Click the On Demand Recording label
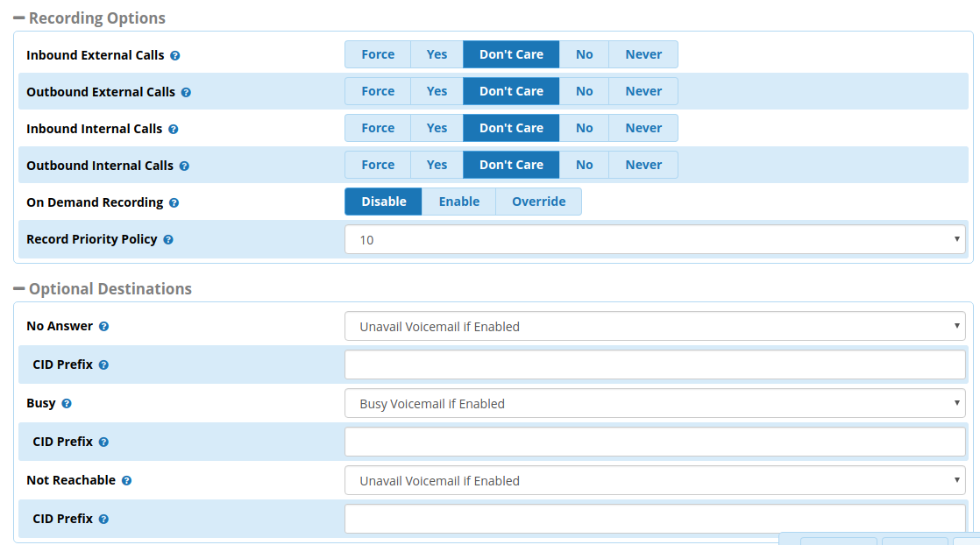Viewport: 980px width, 545px height. 95,202
